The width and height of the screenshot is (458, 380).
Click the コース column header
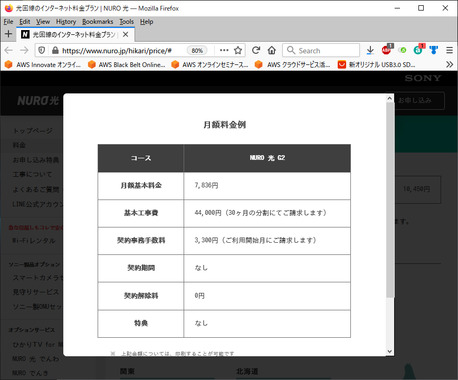pos(141,158)
